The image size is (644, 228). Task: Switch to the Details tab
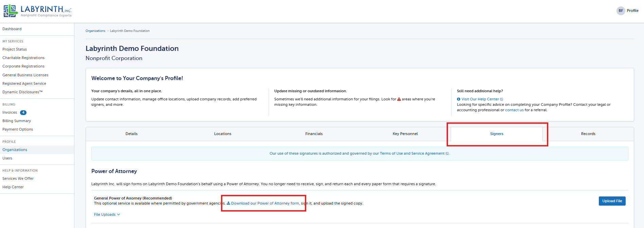(131, 134)
